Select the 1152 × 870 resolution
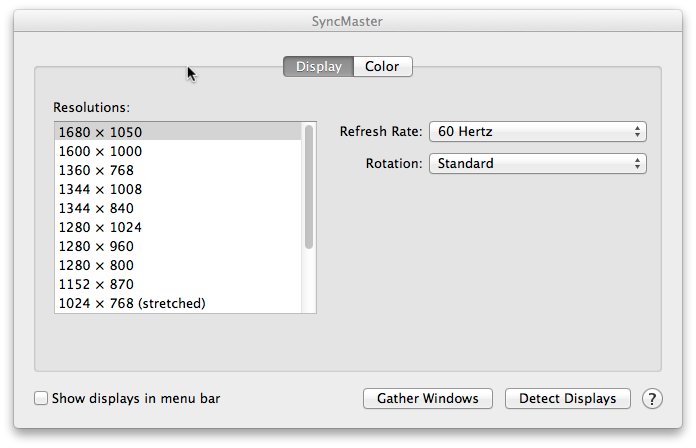 tap(178, 285)
